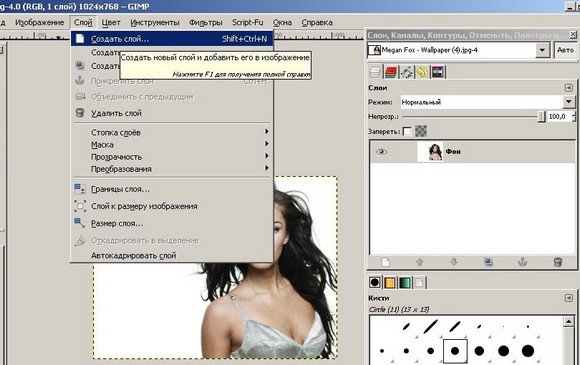Viewport: 580px width, 365px height.
Task: Expand the Стопка слоёв submenu
Action: click(x=172, y=132)
